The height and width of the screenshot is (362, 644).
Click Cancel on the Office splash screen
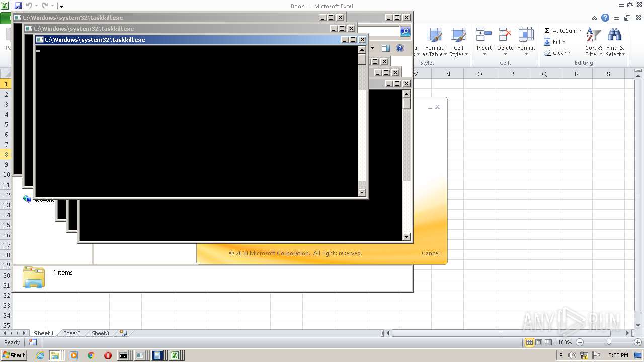(x=431, y=253)
